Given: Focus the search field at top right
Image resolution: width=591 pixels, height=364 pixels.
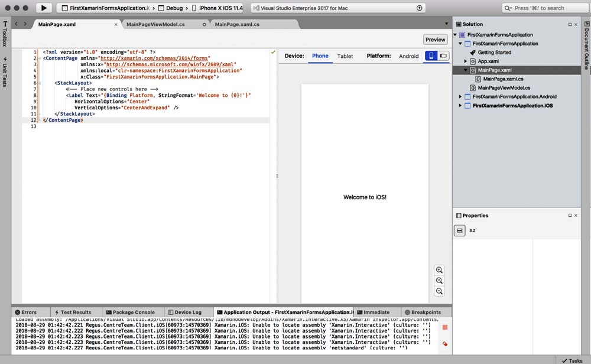Looking at the screenshot, I should (545, 8).
